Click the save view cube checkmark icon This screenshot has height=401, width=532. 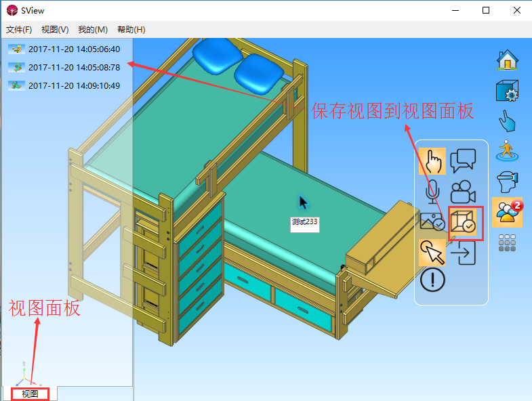click(464, 221)
